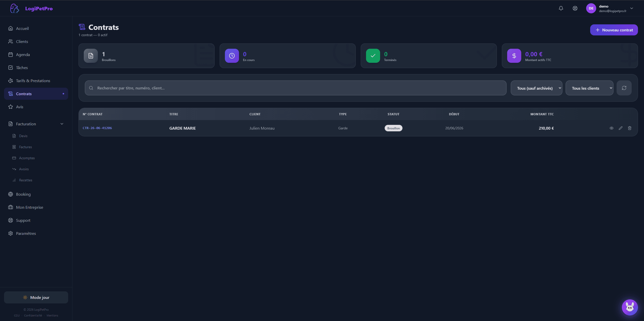Click the En cours clock icon

[x=232, y=56]
